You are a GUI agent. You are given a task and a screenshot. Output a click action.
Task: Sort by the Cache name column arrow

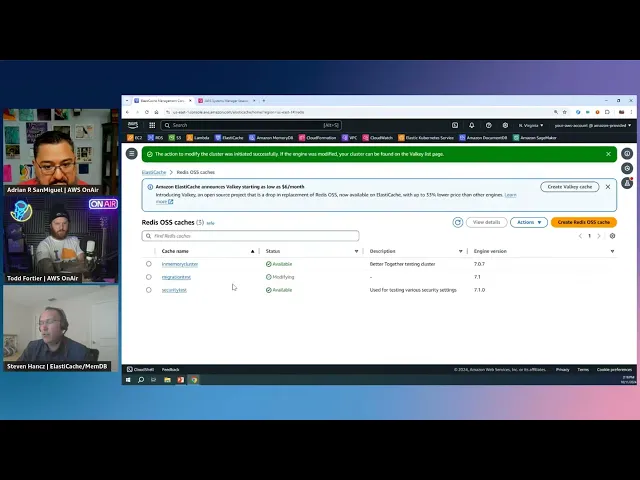pos(252,251)
